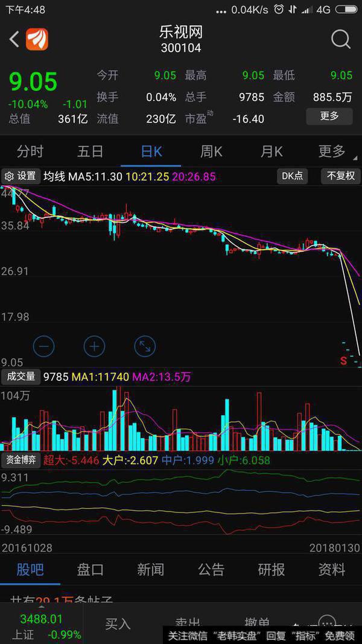Expand the 更多 chart period dropdown

[332, 151]
